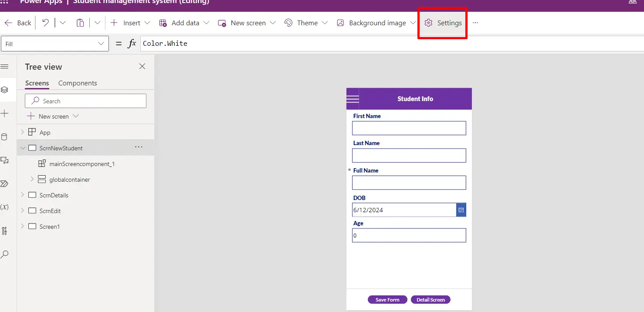Undo the last action
This screenshot has height=312, width=644.
45,23
